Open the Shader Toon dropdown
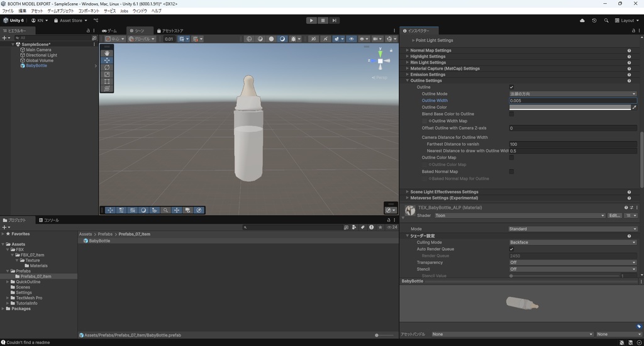The image size is (644, 346). (x=520, y=215)
